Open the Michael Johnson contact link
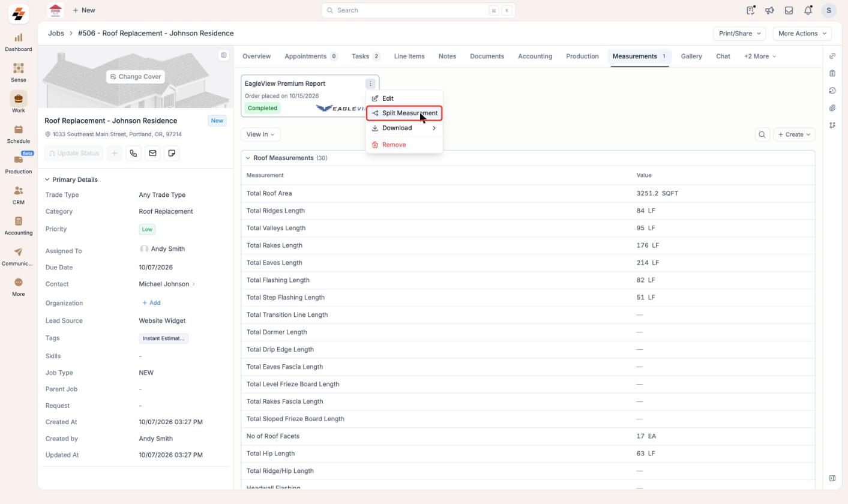The image size is (848, 504). pyautogui.click(x=164, y=284)
